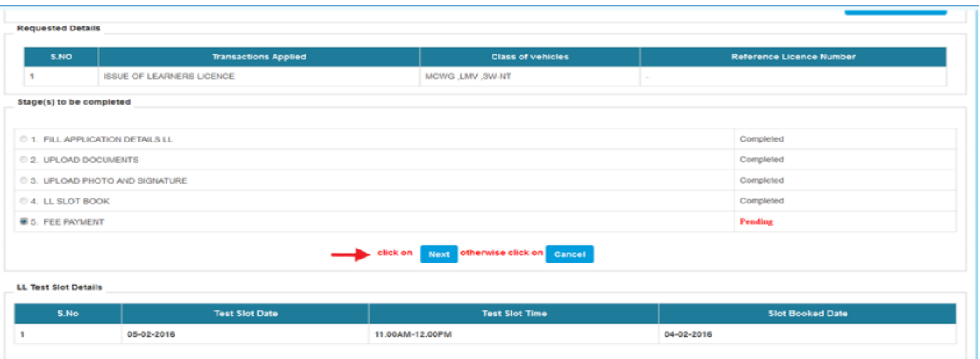Click the Test Slot Time column header

click(513, 314)
